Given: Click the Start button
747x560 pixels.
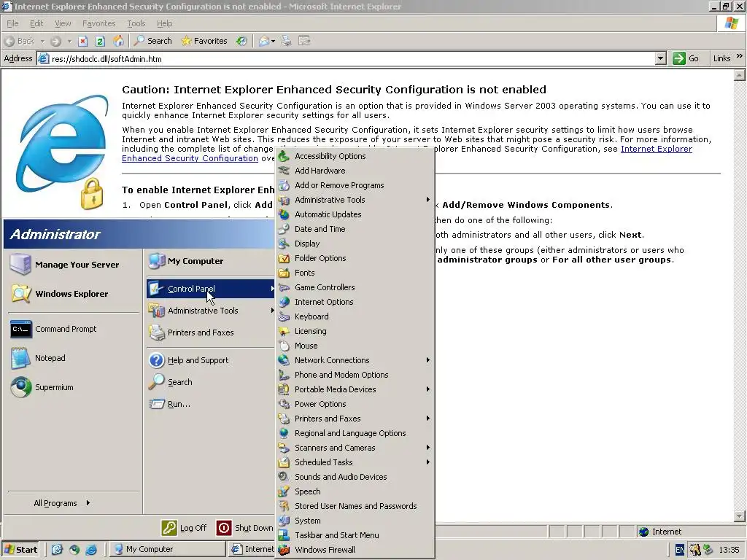Looking at the screenshot, I should click(20, 550).
